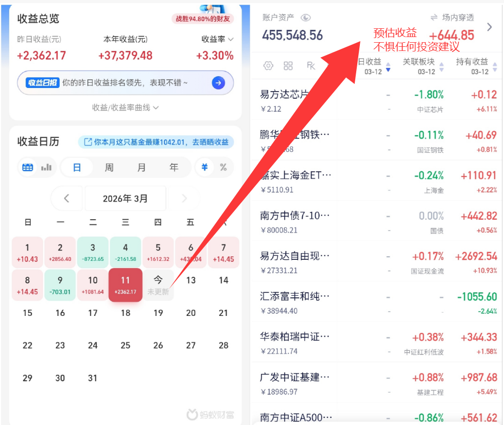The width and height of the screenshot is (504, 425).
Task: Select March 1 with +10.43
Action: click(27, 253)
